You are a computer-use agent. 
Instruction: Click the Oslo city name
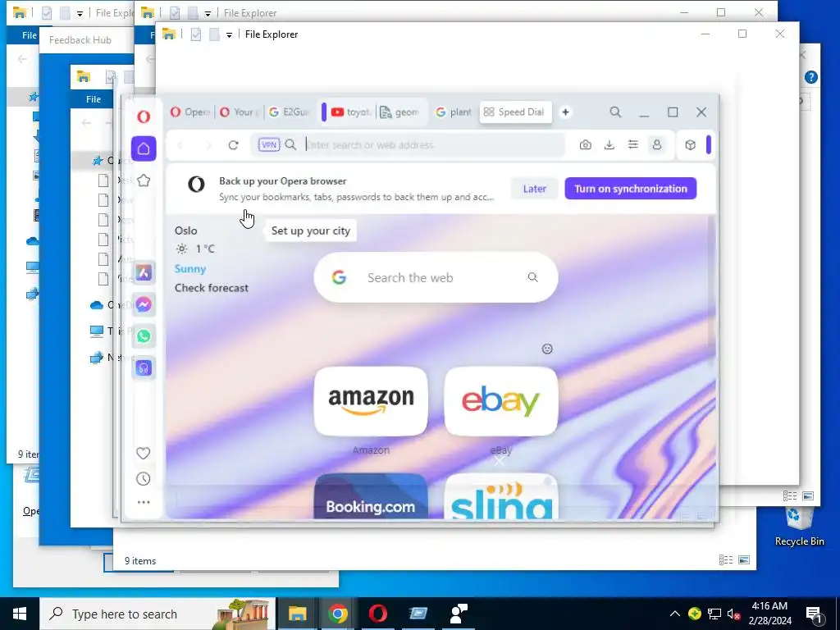(186, 231)
